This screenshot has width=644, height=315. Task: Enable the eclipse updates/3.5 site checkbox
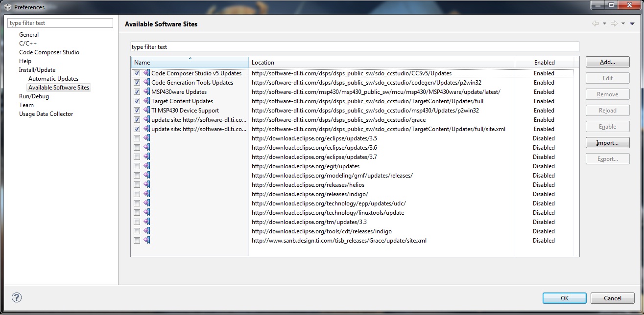(x=137, y=138)
